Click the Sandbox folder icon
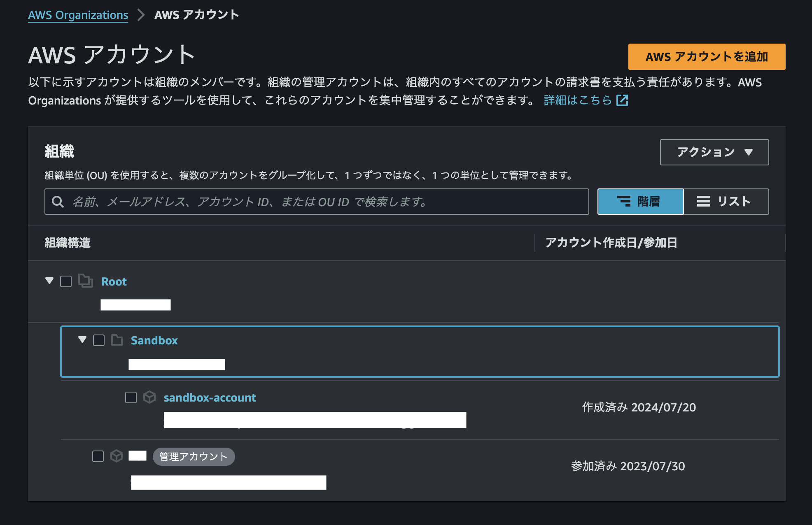This screenshot has height=525, width=812. coord(117,340)
